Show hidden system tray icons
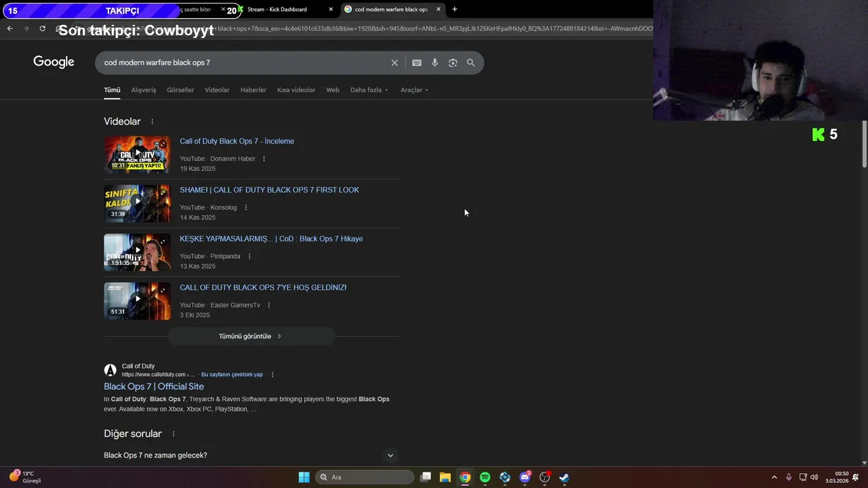 774,477
